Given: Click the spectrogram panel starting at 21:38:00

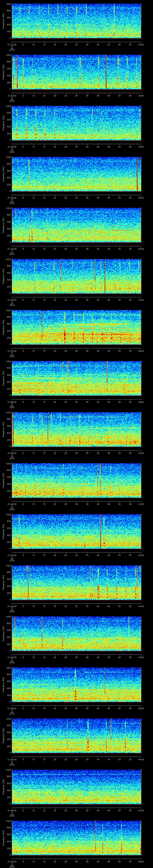Looking at the screenshot, I should click(x=76, y=378).
